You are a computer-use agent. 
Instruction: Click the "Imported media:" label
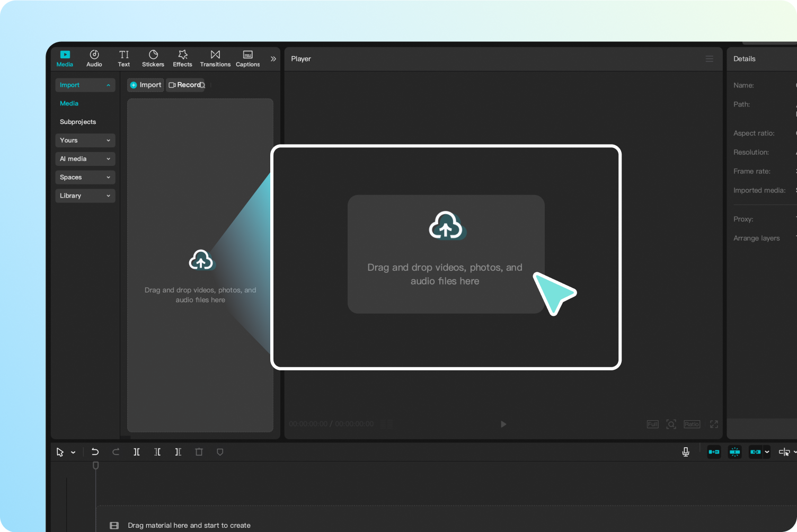point(759,190)
